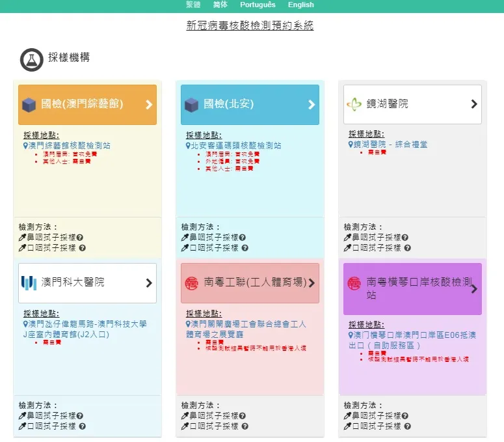Click 採樣地點 heading in 鏡湖醫院 card

pos(366,134)
